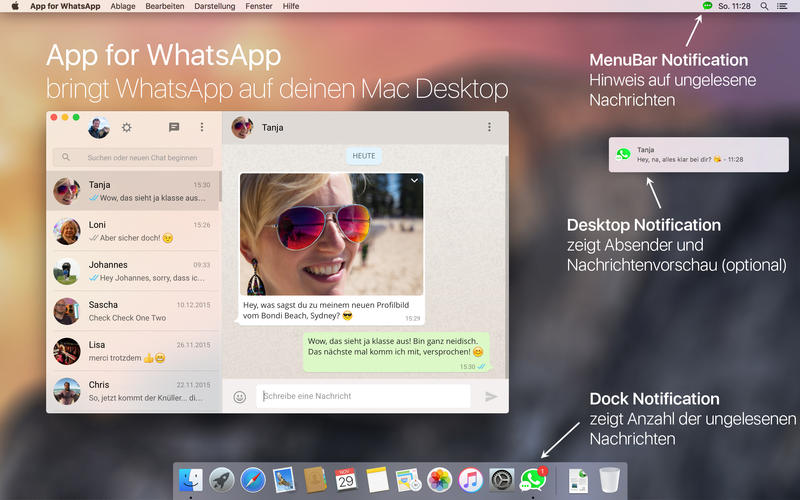Open Contacts book in the Dock
Screen dimensions: 800x500
coord(315,480)
